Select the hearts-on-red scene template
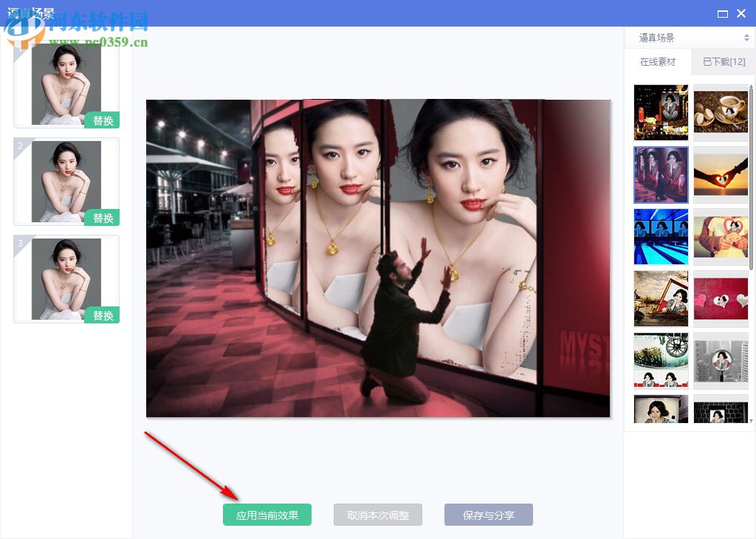 point(721,298)
